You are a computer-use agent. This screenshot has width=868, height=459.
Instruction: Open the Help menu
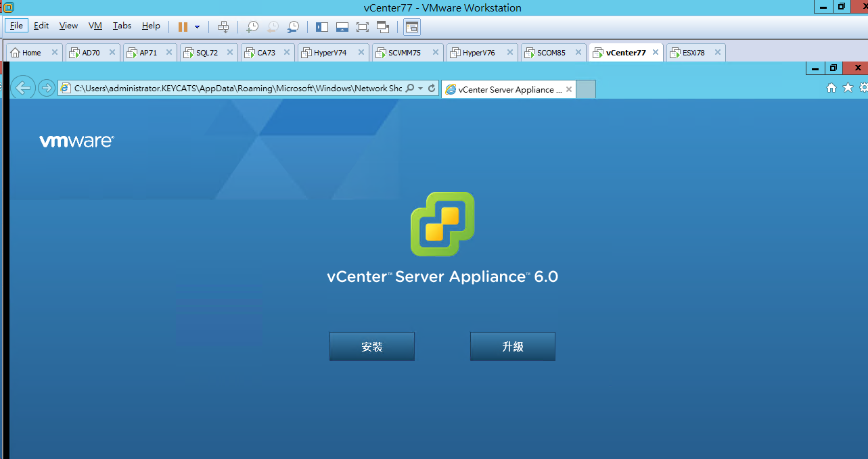tap(151, 26)
